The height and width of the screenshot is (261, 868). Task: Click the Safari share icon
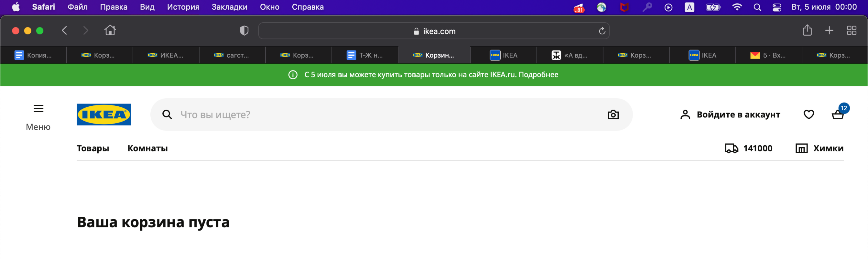click(807, 30)
